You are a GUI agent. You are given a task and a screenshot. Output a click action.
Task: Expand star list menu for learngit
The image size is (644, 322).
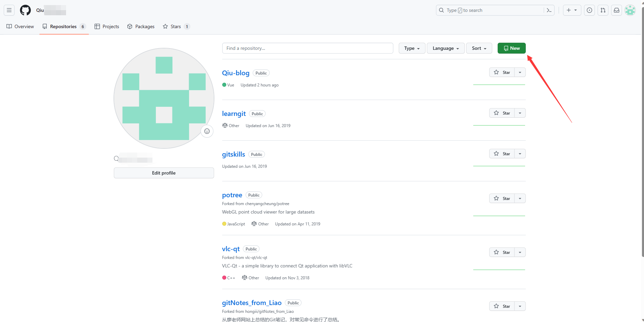point(520,113)
